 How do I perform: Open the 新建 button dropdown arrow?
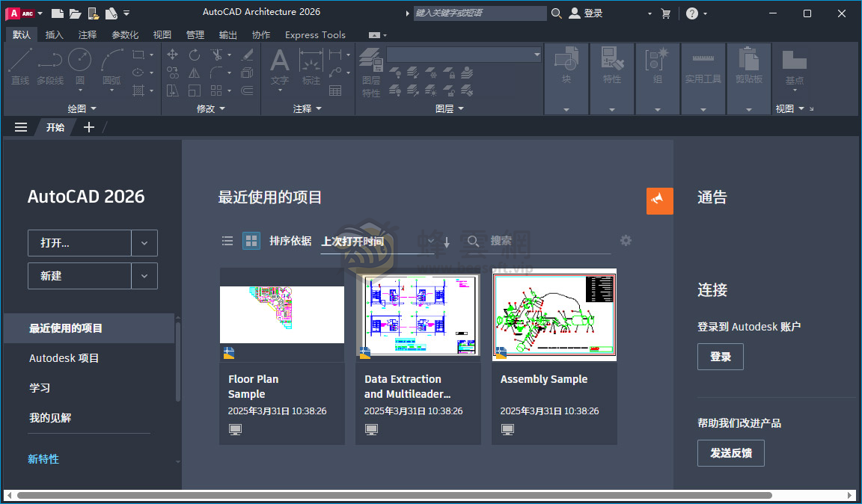coord(144,276)
